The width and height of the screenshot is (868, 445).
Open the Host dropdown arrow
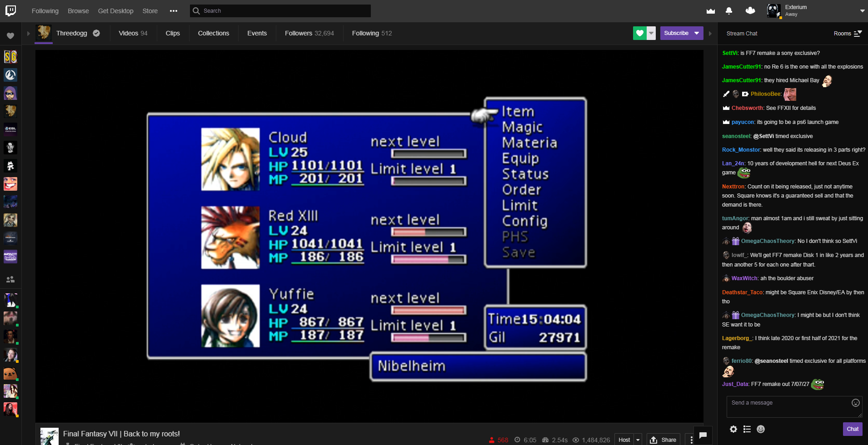click(x=639, y=439)
